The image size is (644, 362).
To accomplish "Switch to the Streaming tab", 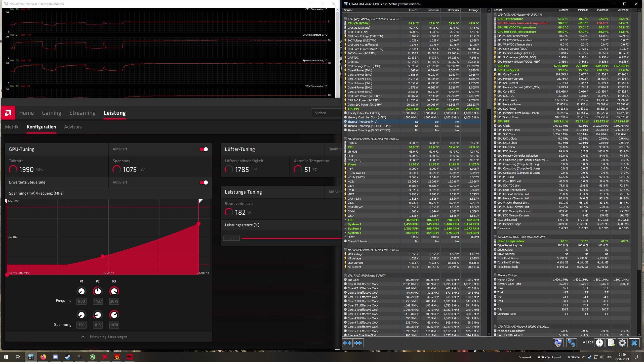I will [x=83, y=113].
